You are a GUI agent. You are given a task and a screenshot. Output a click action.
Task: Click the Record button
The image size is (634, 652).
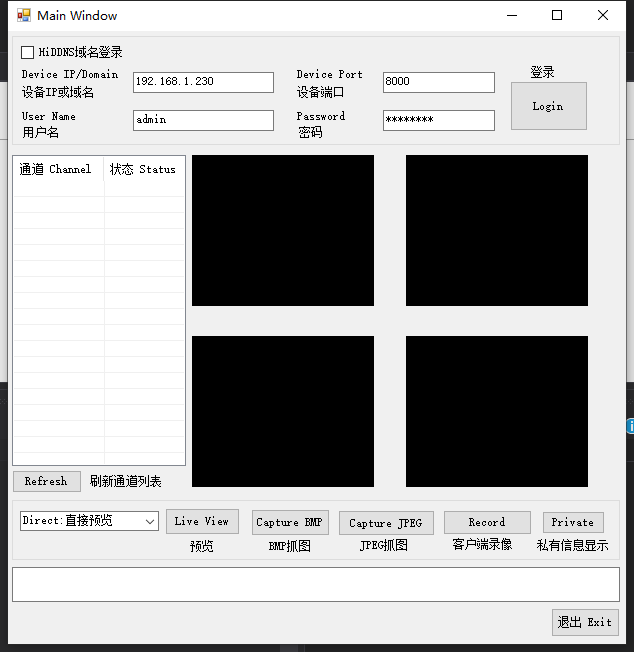[487, 522]
